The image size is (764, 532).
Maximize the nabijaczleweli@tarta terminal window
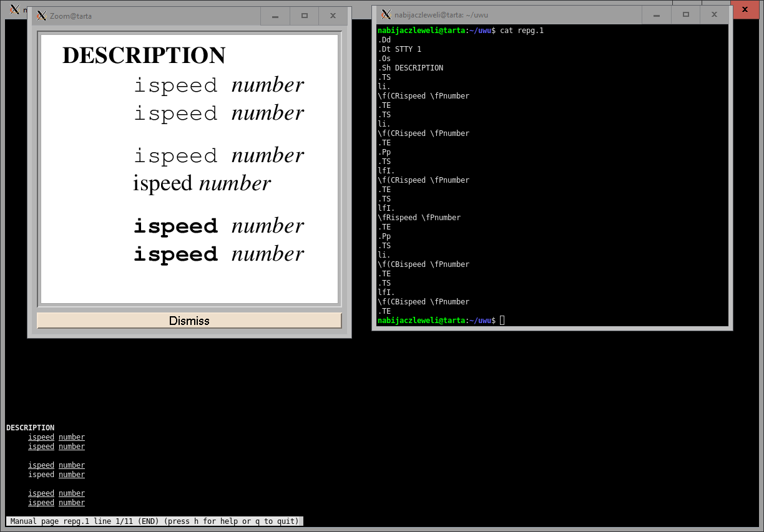click(686, 14)
